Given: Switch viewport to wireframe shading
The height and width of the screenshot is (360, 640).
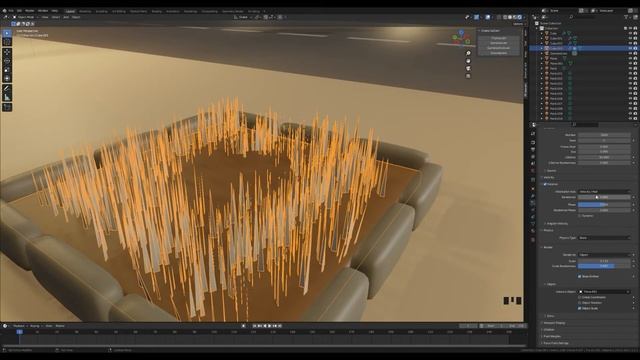Looking at the screenshot, I should pos(505,17).
